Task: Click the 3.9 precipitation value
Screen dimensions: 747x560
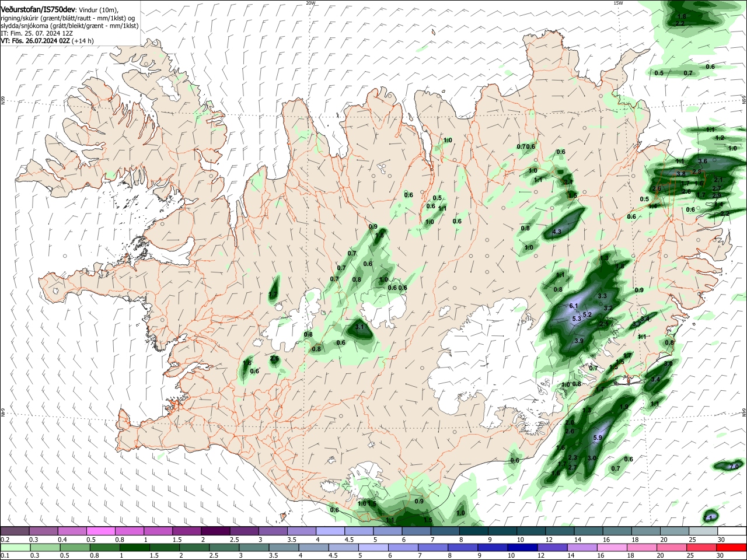Action: 579,341
